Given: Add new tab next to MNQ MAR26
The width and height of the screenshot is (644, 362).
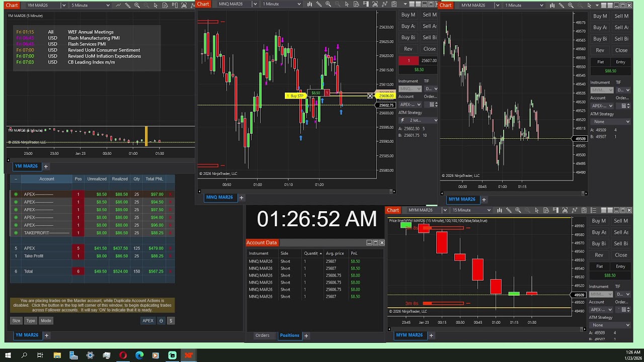Looking at the screenshot, I should pos(241,198).
